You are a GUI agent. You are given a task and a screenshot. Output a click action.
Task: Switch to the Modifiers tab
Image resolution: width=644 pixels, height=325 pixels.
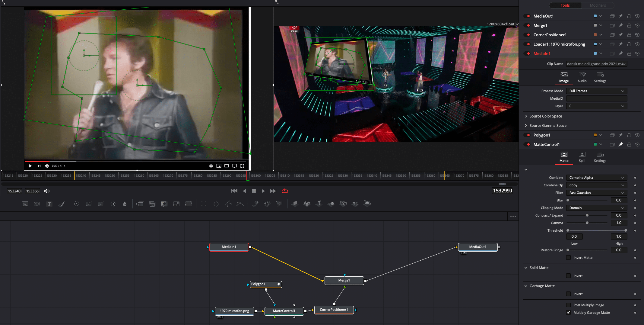(598, 5)
